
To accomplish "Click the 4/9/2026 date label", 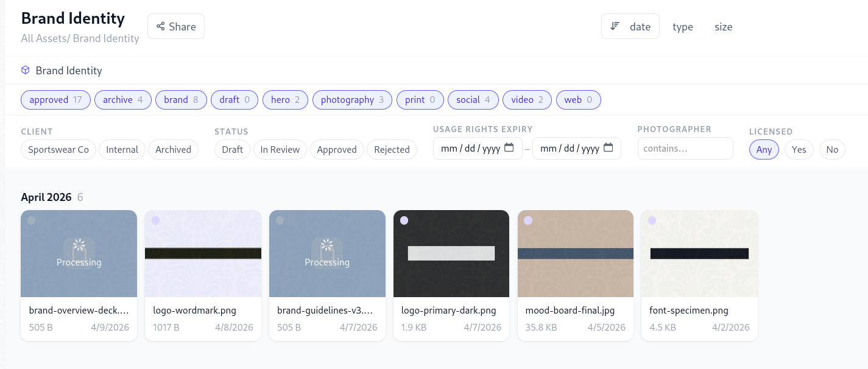I will (x=110, y=327).
